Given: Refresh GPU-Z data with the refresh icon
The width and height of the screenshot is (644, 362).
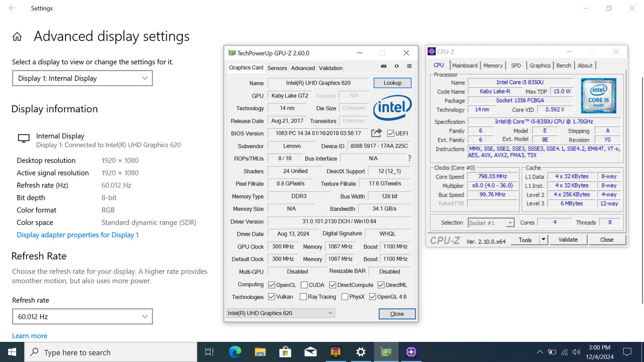Looking at the screenshot, I should (396, 66).
